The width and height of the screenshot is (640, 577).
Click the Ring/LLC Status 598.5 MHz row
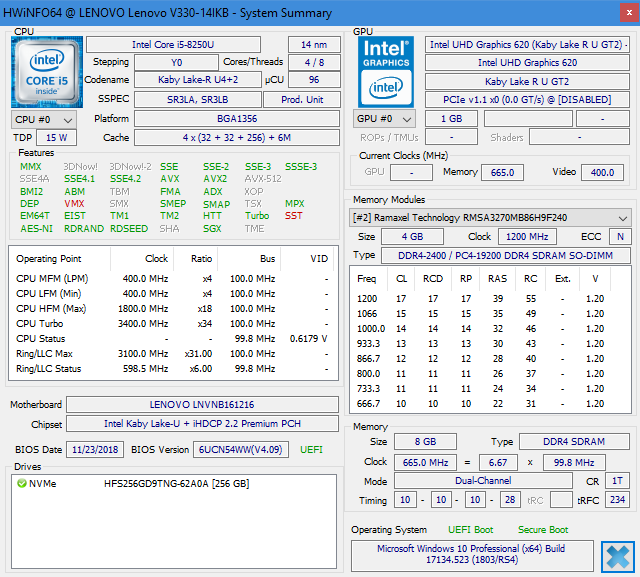click(172, 368)
